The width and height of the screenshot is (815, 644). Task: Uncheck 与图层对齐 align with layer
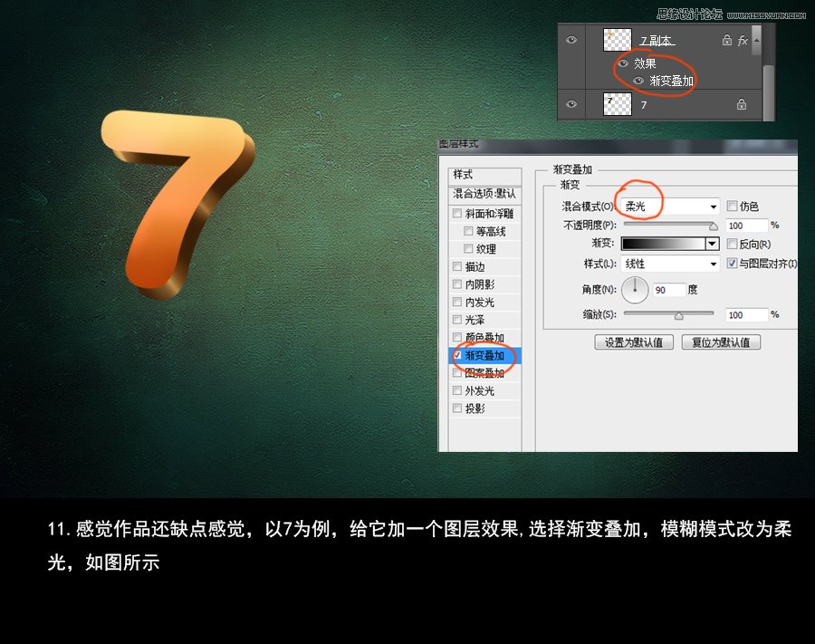(x=732, y=263)
